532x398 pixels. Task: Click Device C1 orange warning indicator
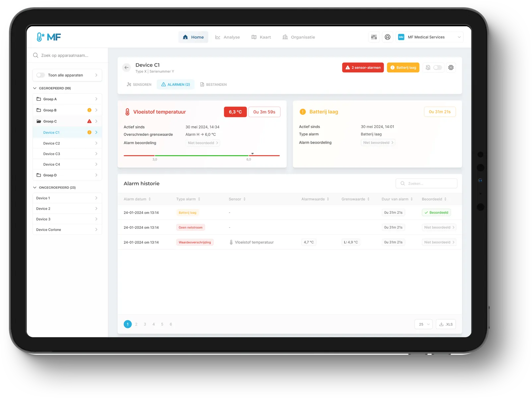[89, 132]
